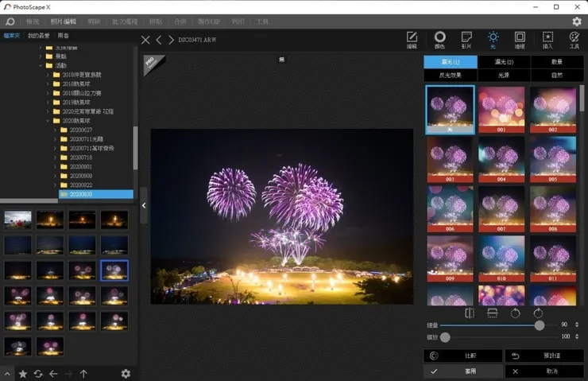Open the settings gear at the top right
This screenshot has height=381, width=588.
pos(577,21)
